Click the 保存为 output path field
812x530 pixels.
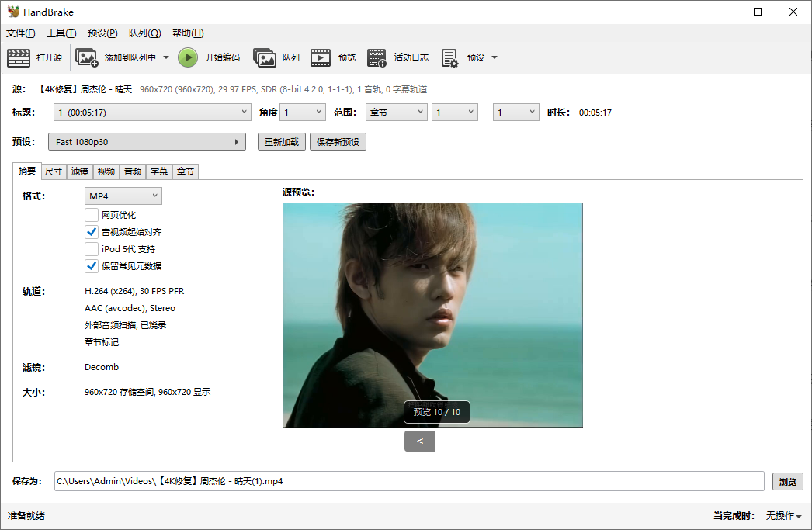pyautogui.click(x=409, y=482)
